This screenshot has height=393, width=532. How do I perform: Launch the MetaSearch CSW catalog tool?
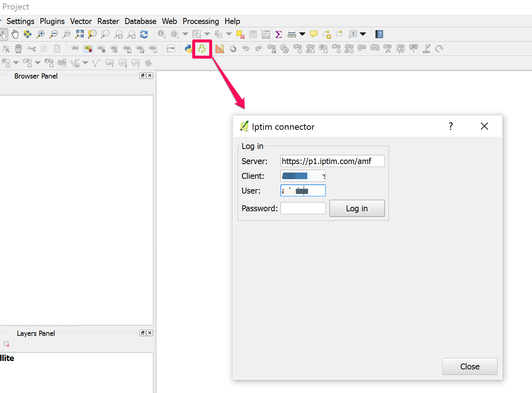pyautogui.click(x=171, y=48)
